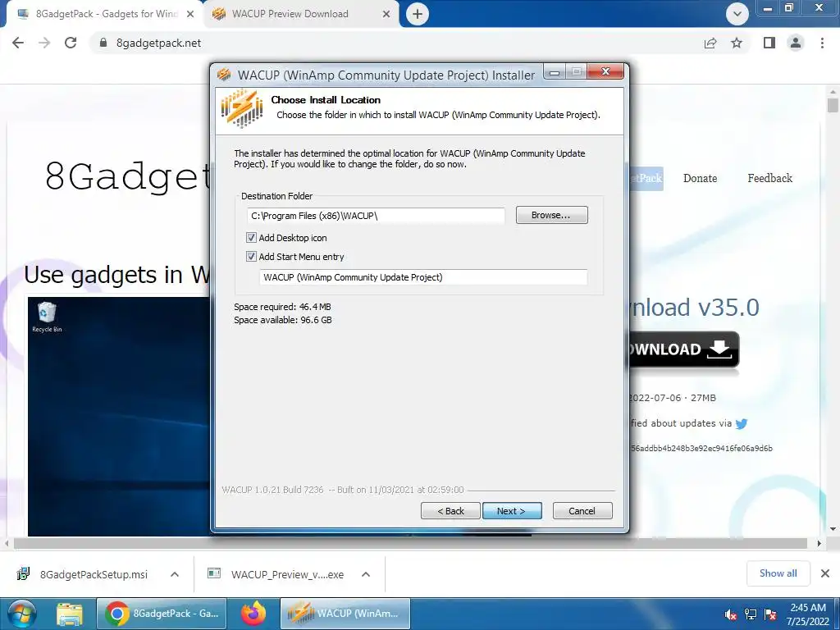Image resolution: width=840 pixels, height=630 pixels.
Task: Open the Feedback page link
Action: click(x=769, y=178)
